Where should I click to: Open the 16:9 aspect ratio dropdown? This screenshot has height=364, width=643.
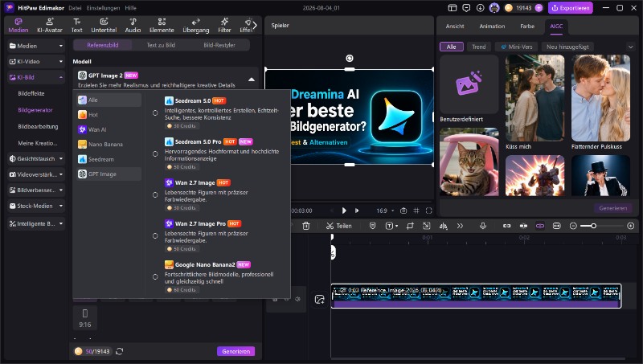[x=385, y=211]
